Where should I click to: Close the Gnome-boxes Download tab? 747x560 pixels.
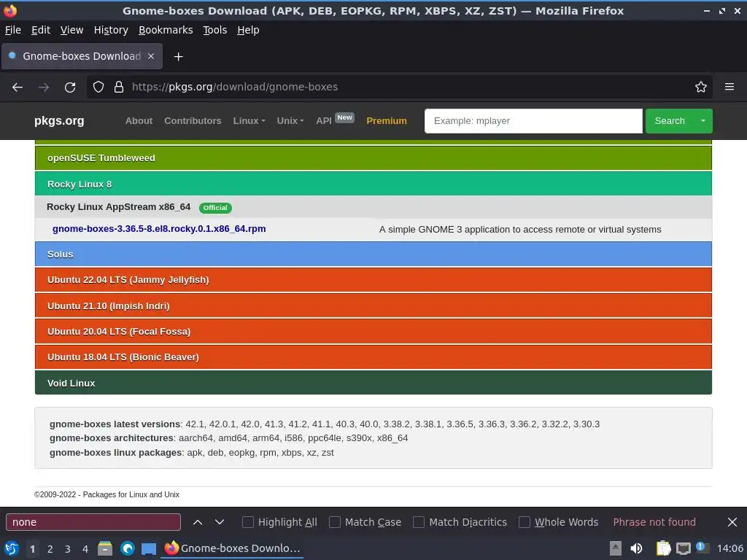coord(150,56)
